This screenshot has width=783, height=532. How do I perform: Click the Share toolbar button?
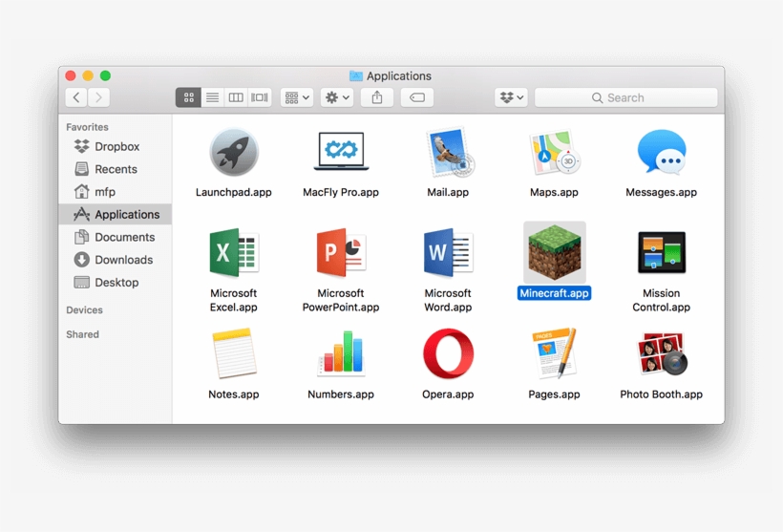(377, 97)
